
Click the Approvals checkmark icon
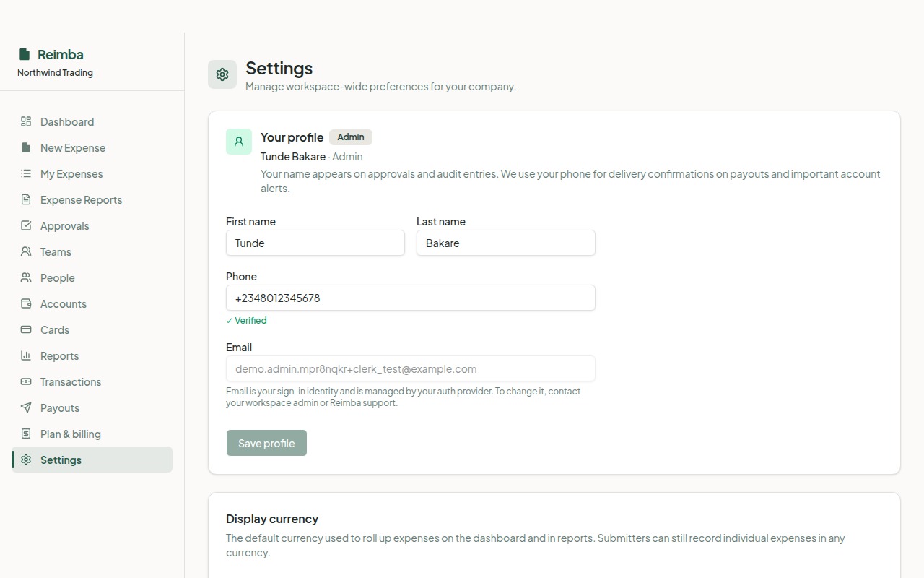(26, 225)
